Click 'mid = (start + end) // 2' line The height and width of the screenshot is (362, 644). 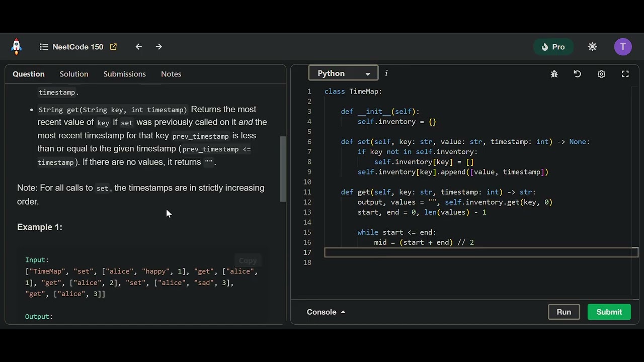[x=424, y=242]
